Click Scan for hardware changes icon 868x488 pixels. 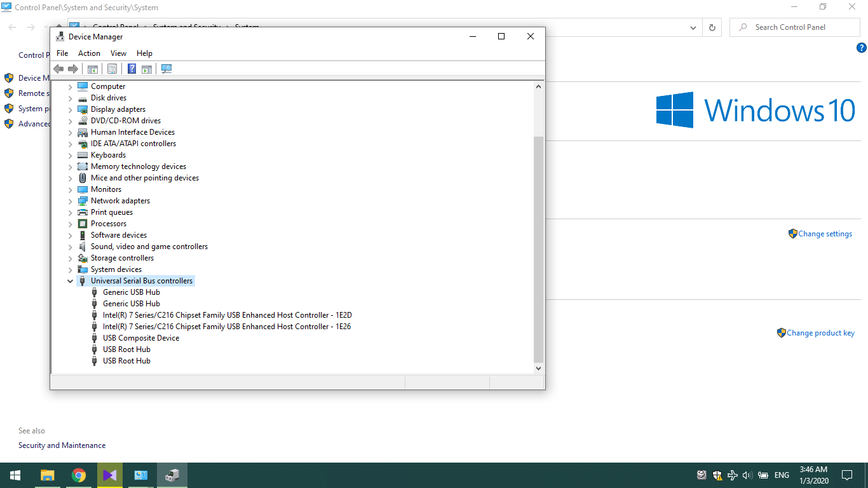(x=166, y=69)
